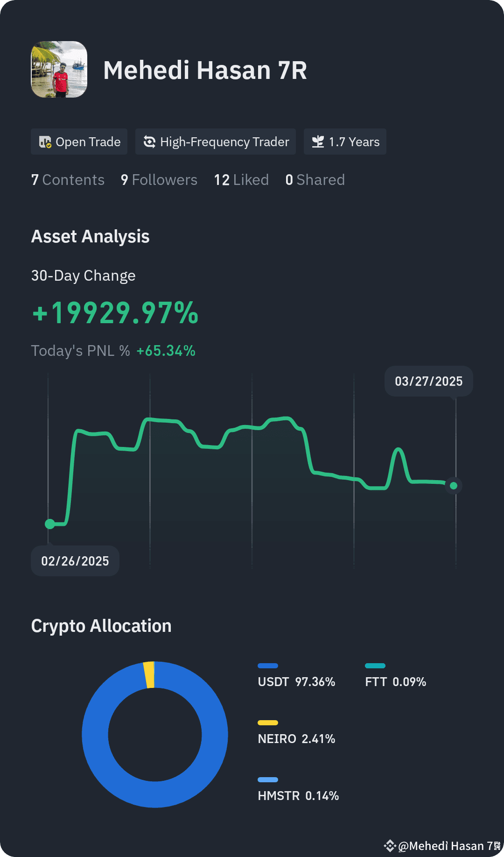Open the 7 Contents tab
The width and height of the screenshot is (504, 857).
tap(68, 180)
